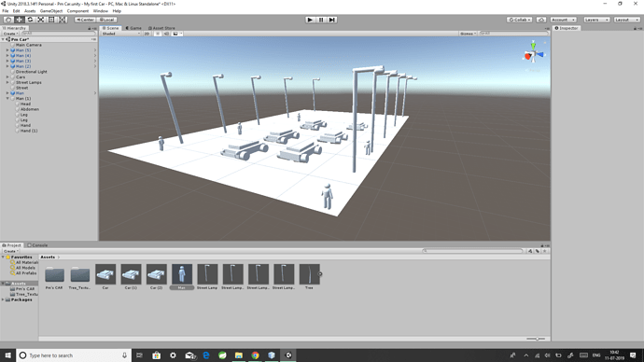Open the Gizmos dropdown
644x362 pixels.
tap(468, 34)
